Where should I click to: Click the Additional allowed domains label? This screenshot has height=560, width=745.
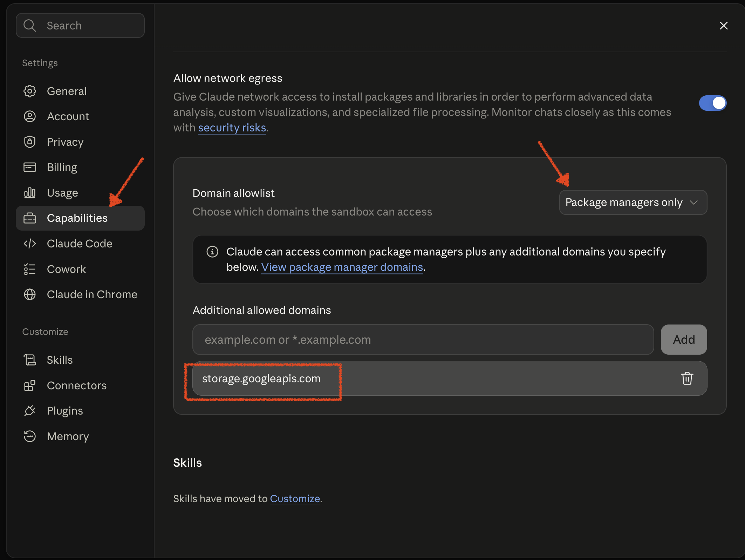pyautogui.click(x=262, y=310)
